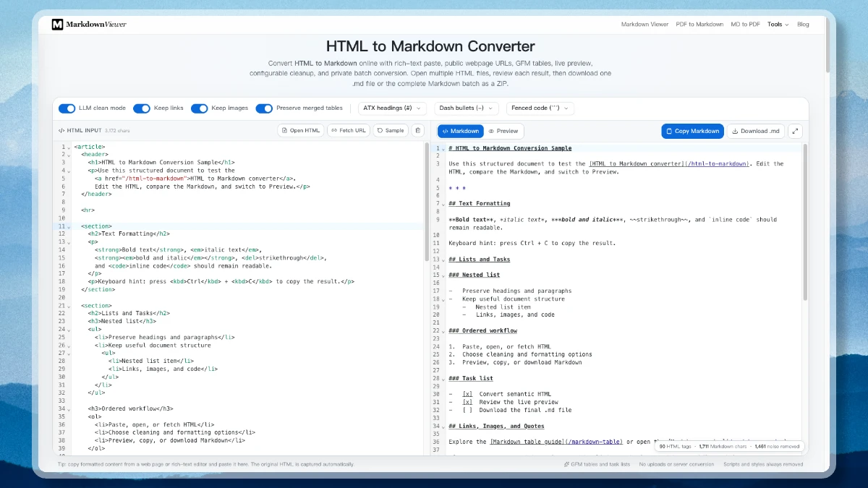Collapse HTML <section> fold at line 21
This screenshot has height=488, width=868.
(69, 306)
